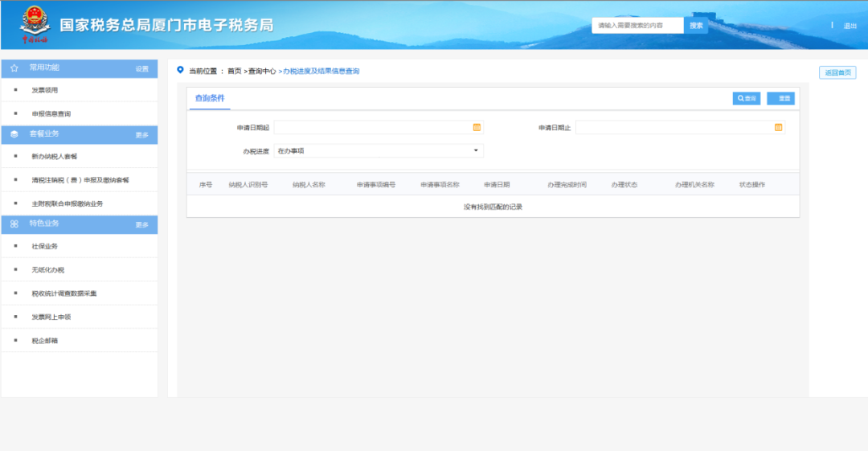
Task: Click the grid icon beside 特色业务
Action: point(14,223)
